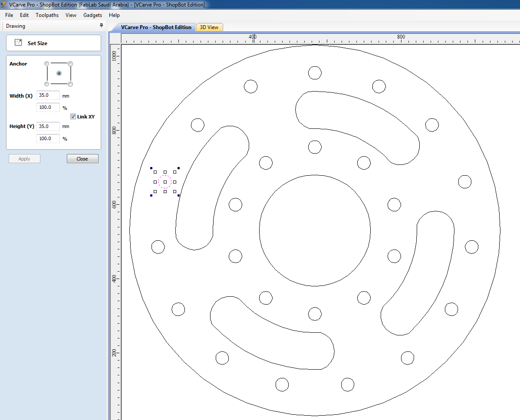Select the bottom-right anchor point
Image resolution: width=520 pixels, height=420 pixels.
coord(71,83)
